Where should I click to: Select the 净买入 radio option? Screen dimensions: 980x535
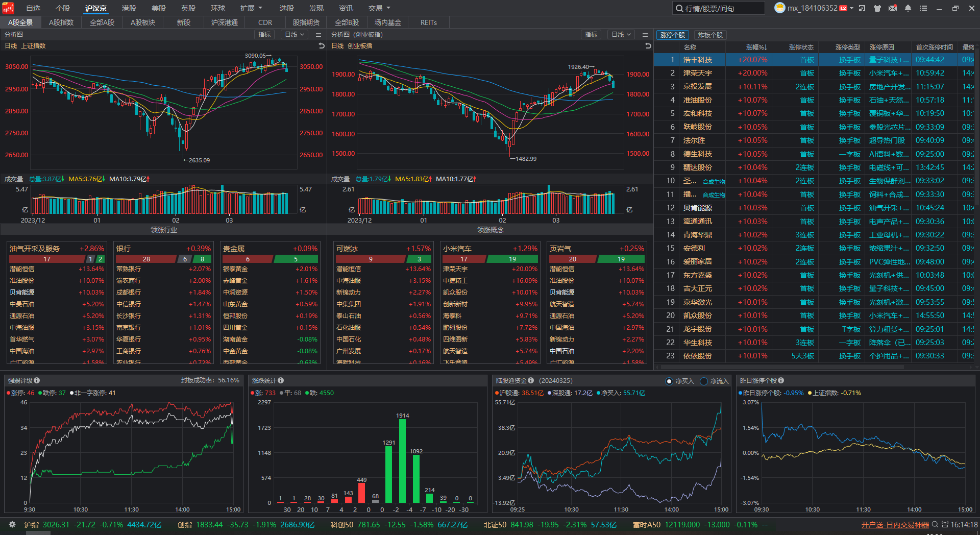pyautogui.click(x=670, y=381)
